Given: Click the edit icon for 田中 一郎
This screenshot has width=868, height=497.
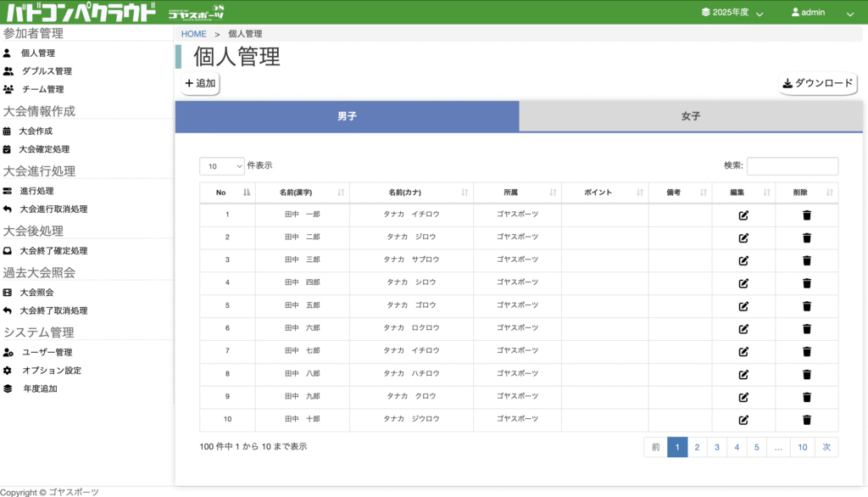Looking at the screenshot, I should point(743,215).
